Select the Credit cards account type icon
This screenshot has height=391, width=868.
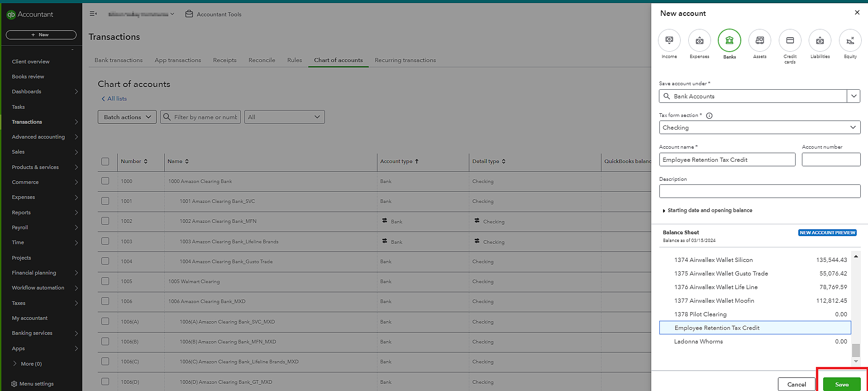pyautogui.click(x=790, y=40)
